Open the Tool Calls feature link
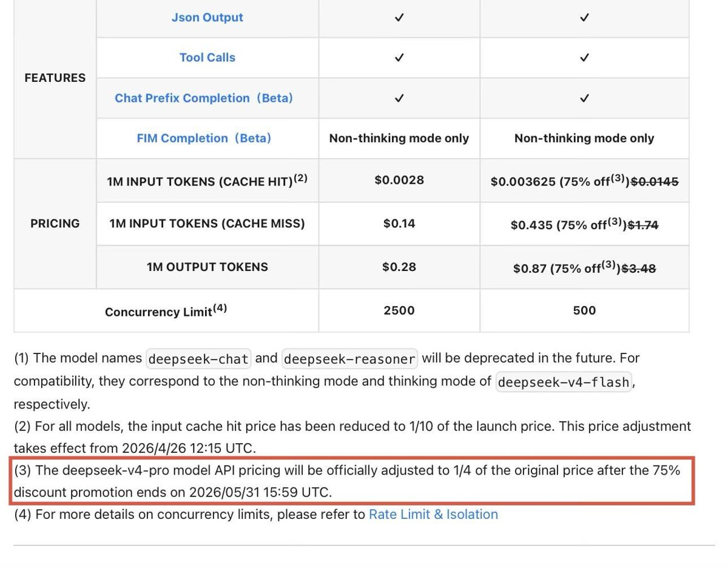Viewport: 728px width, 568px height. click(207, 58)
